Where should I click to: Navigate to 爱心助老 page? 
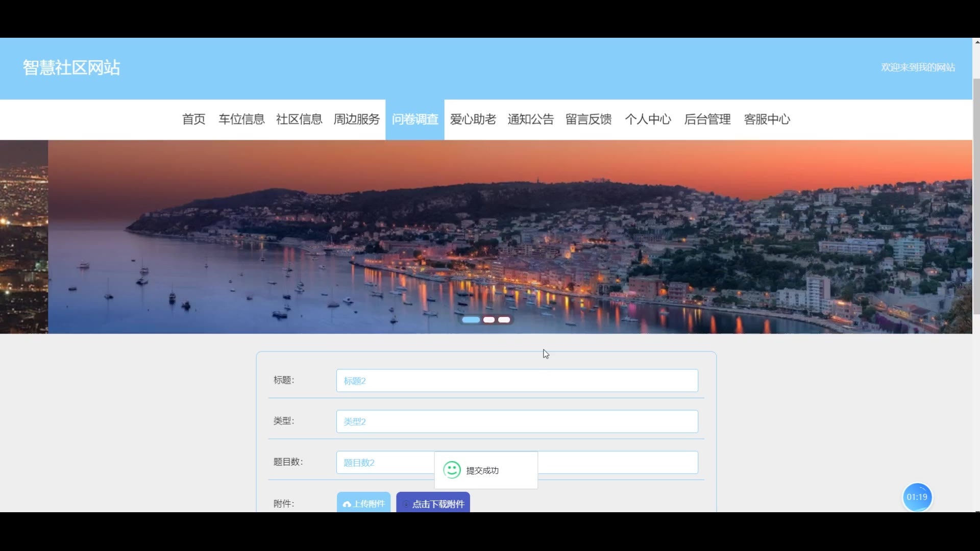coord(473,119)
